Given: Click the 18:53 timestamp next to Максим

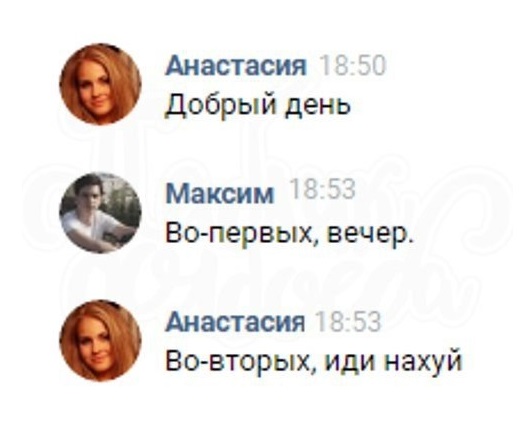Looking at the screenshot, I should click(x=322, y=189).
